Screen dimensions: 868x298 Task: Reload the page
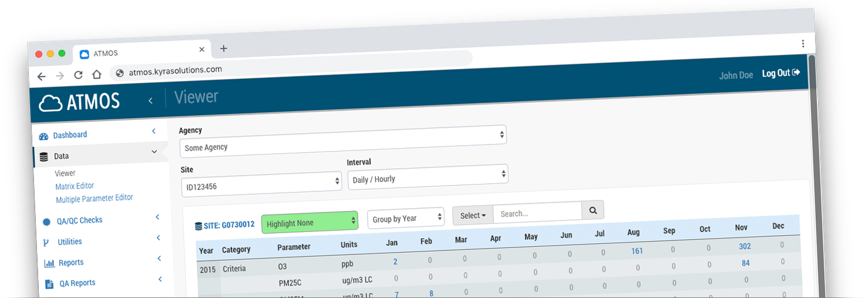tap(78, 75)
